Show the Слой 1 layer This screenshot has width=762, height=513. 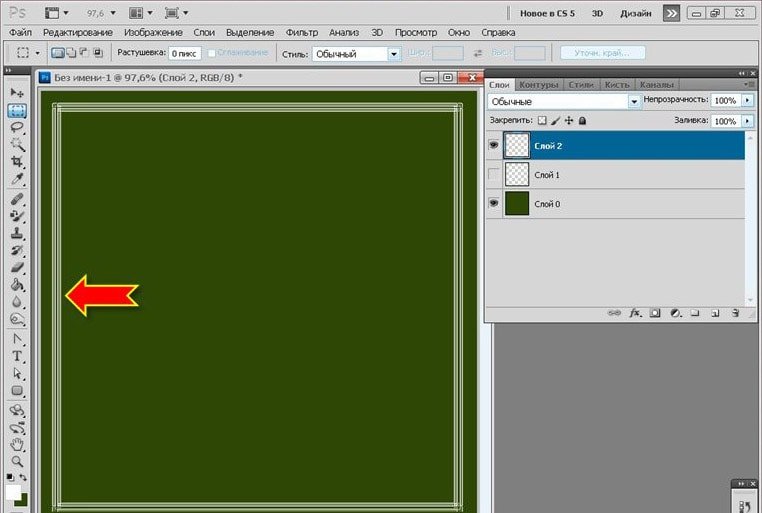[493, 175]
